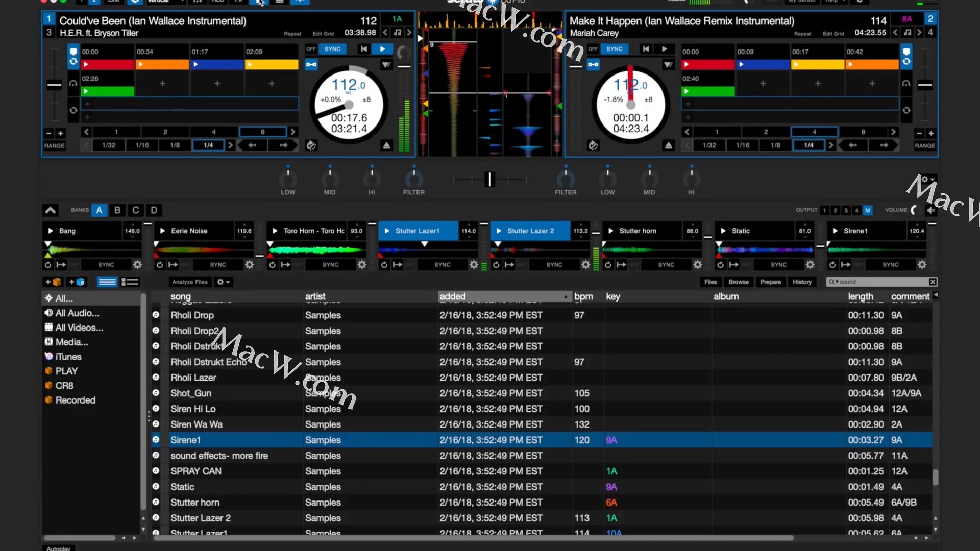Eject track from deck 2

[668, 146]
